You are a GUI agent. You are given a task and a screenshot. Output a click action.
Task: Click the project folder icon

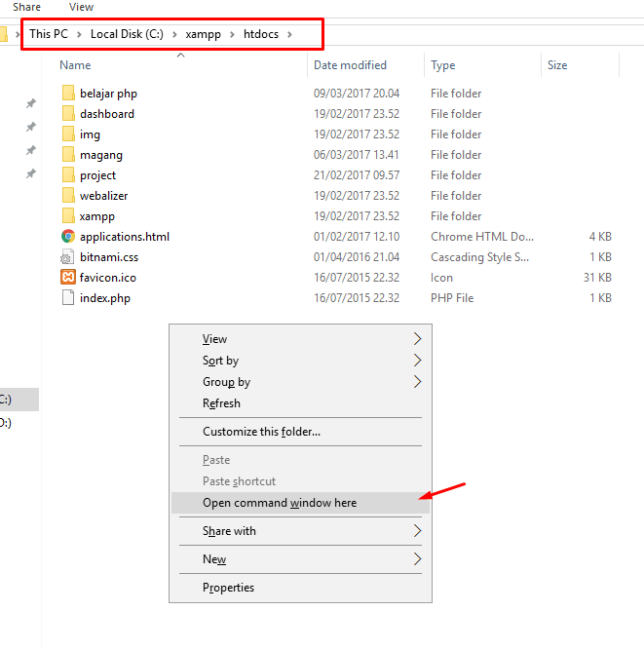coord(68,175)
